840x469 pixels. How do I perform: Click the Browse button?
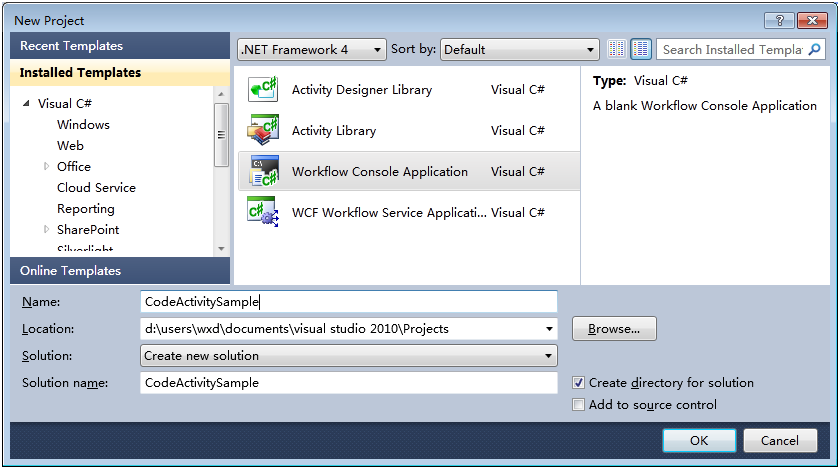(614, 329)
